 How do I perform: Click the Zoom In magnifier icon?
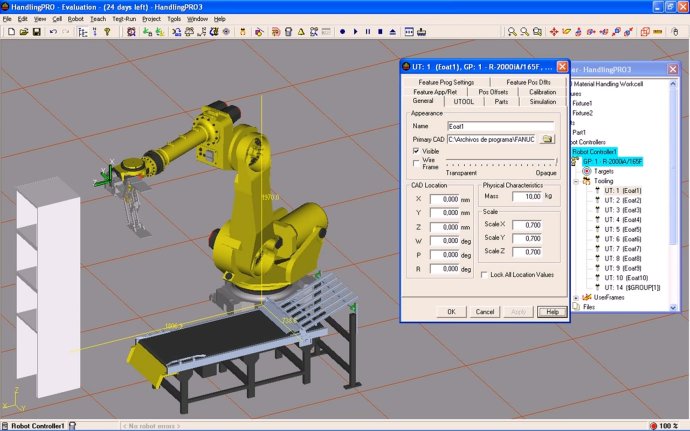511,32
